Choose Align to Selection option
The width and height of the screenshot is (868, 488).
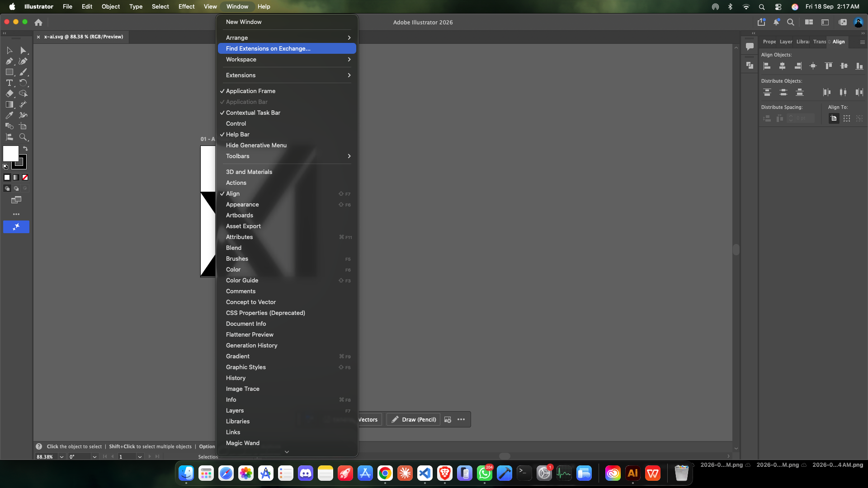point(847,118)
